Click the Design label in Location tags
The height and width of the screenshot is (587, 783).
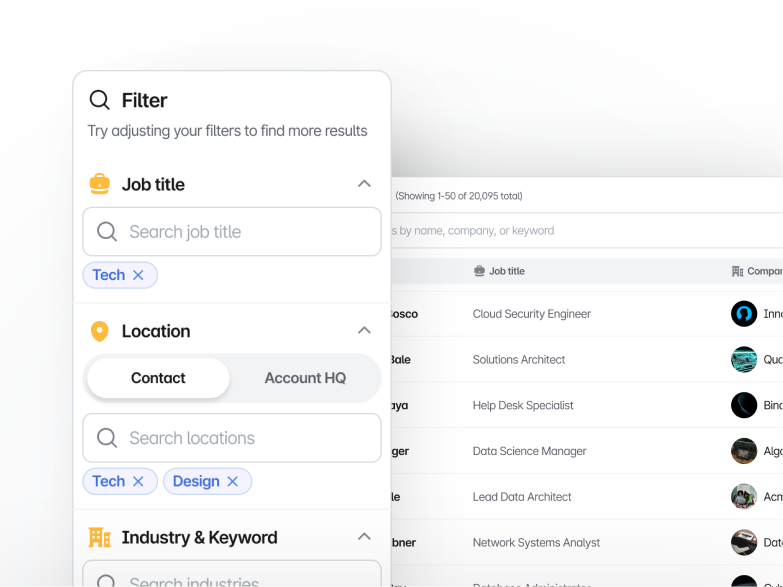tap(196, 481)
